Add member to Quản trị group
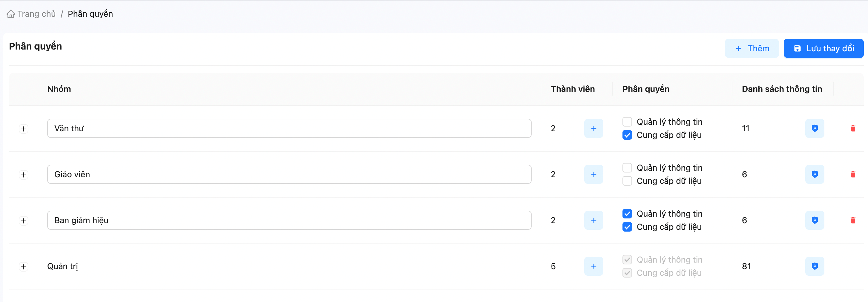The height and width of the screenshot is (302, 868). coord(594,266)
